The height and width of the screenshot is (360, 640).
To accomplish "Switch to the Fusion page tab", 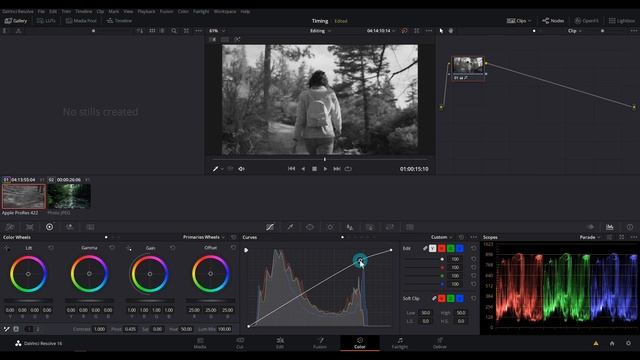I will coord(320,343).
